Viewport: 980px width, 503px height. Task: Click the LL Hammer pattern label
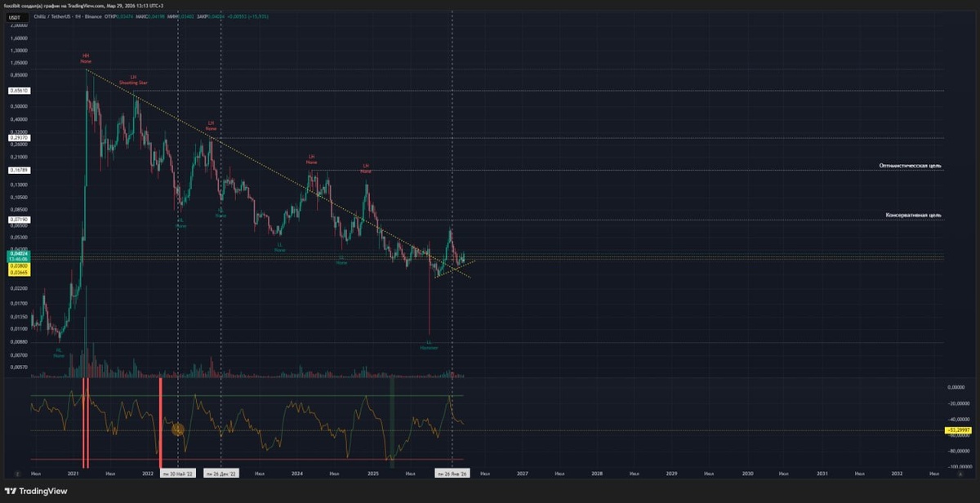(x=429, y=345)
